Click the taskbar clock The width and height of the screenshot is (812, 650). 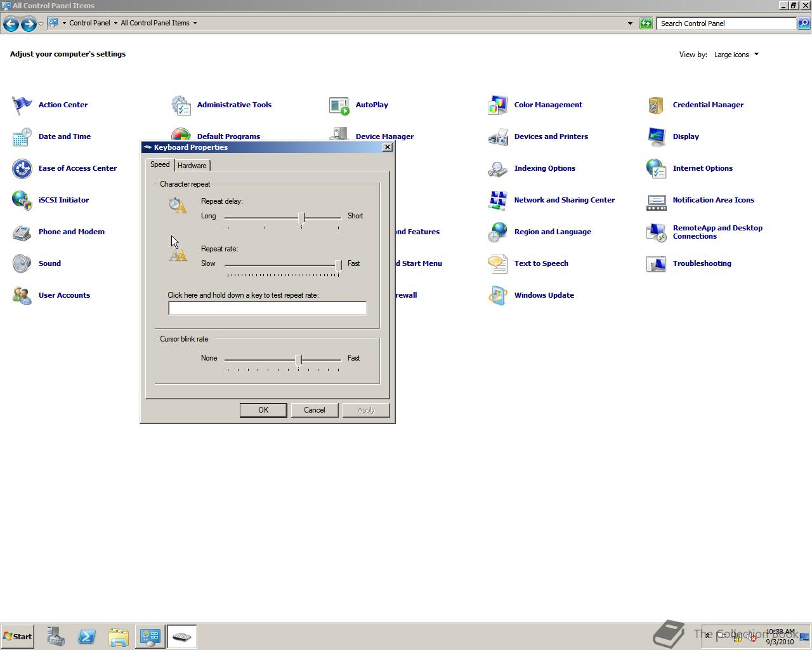(x=780, y=637)
